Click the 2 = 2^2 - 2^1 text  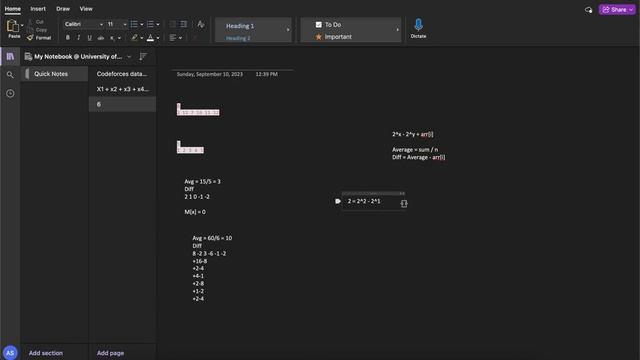364,201
